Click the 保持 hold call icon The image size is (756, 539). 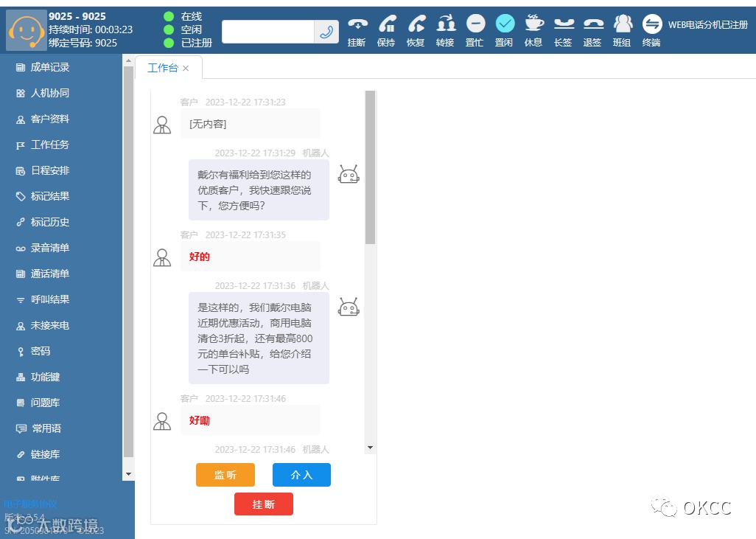tap(387, 24)
